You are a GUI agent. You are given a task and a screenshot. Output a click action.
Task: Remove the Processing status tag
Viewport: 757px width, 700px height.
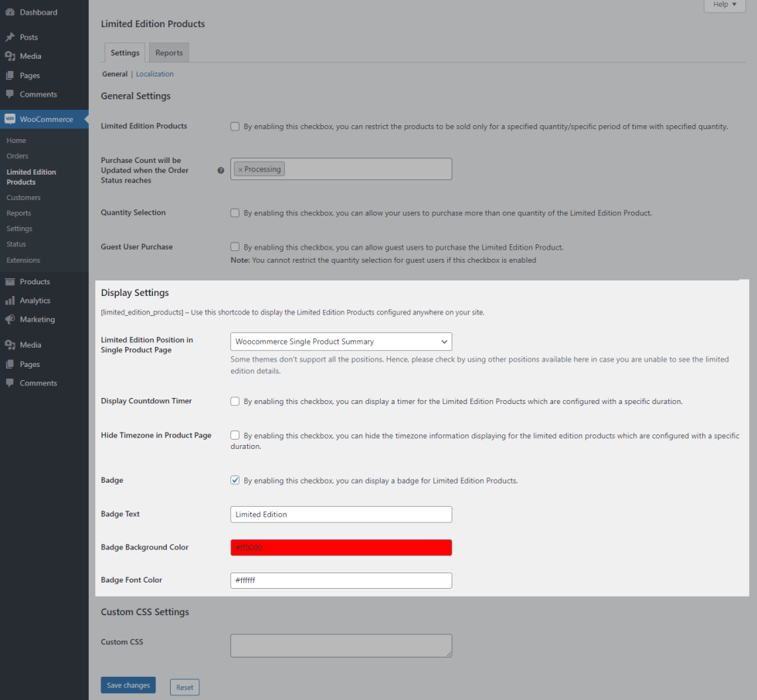tap(240, 169)
